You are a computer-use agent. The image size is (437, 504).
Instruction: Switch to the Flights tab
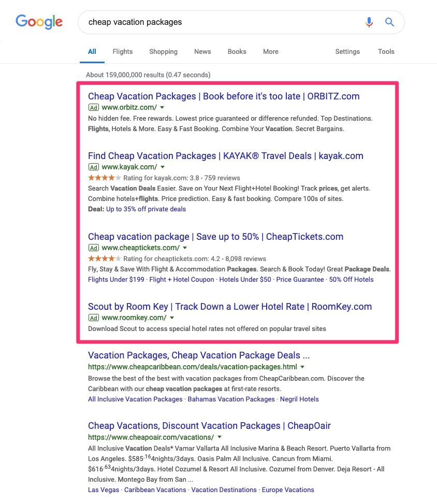123,51
